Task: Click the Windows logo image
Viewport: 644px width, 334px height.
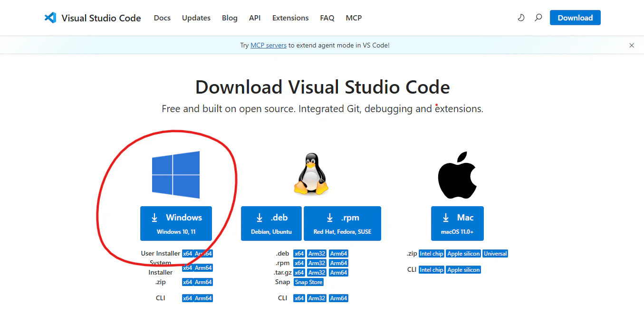Action: click(176, 174)
